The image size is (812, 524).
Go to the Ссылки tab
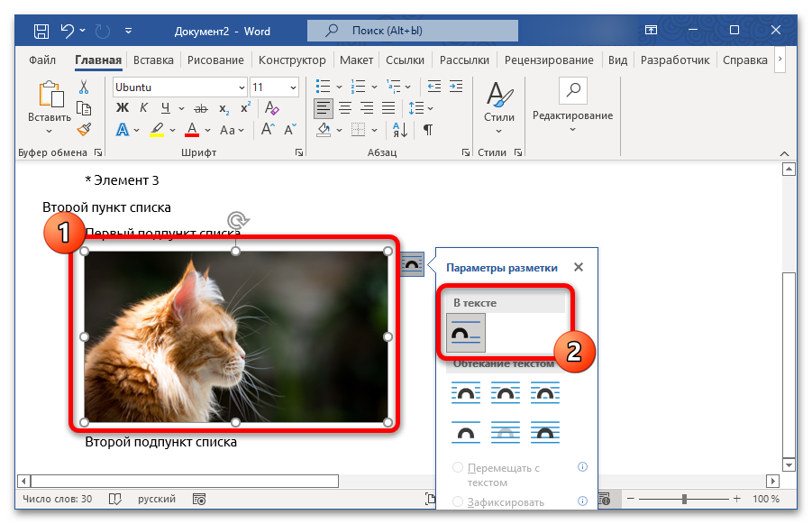(405, 60)
